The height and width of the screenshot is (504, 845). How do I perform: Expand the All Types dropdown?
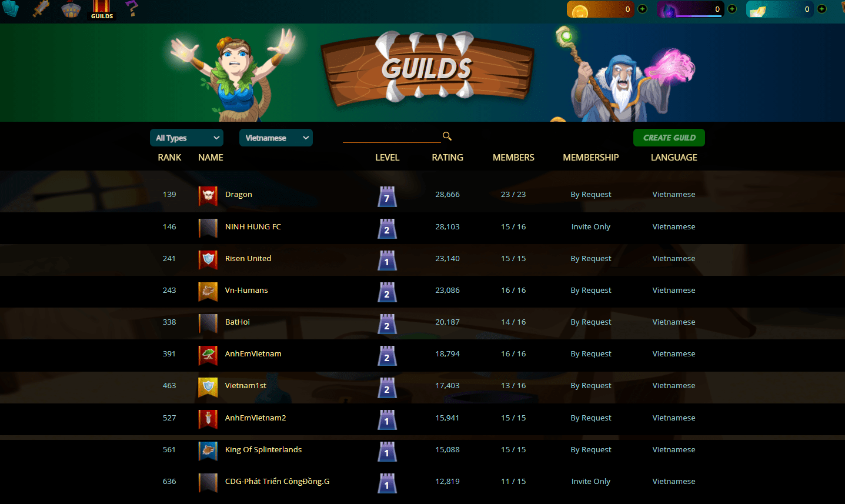[186, 138]
